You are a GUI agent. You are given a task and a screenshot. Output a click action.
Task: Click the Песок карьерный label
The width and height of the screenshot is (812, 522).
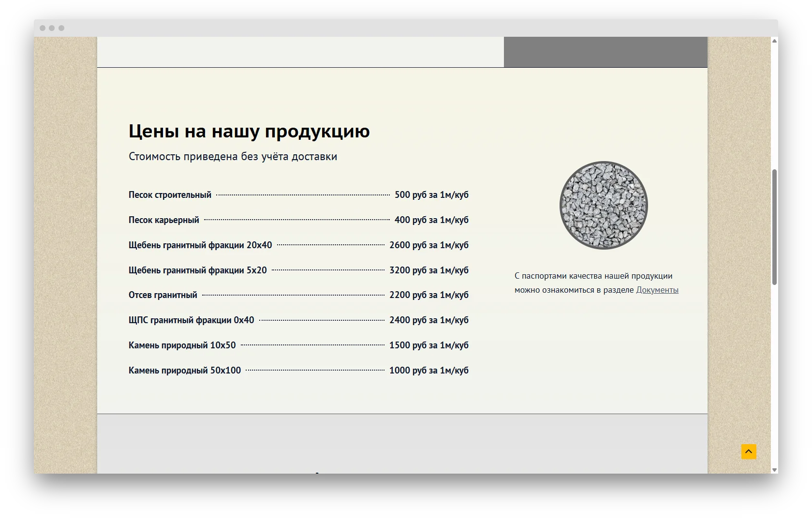163,220
